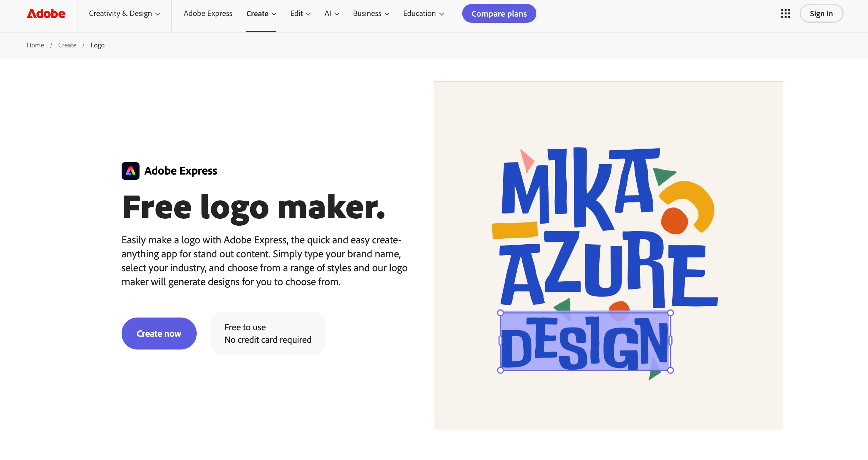Go to Home in breadcrumb
Screen dimensions: 868x460
point(35,45)
